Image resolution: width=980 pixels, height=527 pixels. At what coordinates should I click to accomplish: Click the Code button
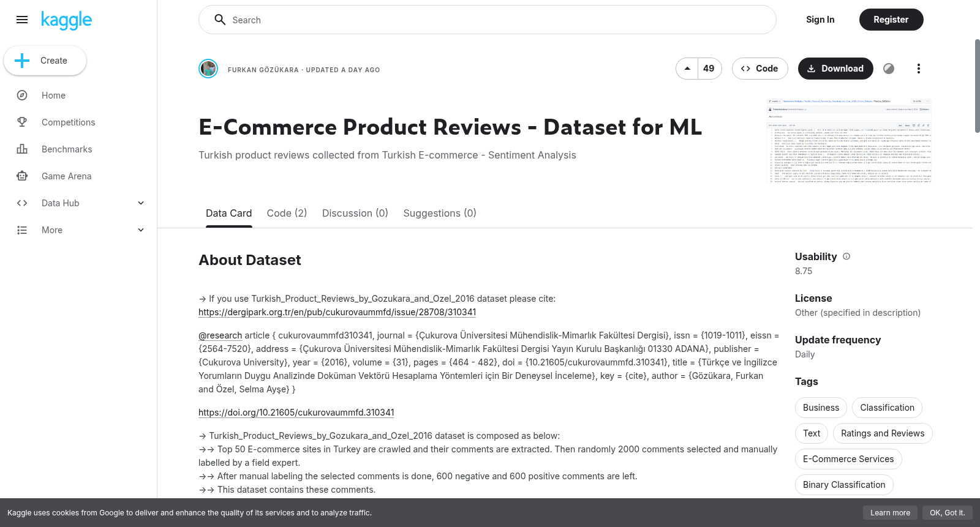click(x=759, y=69)
